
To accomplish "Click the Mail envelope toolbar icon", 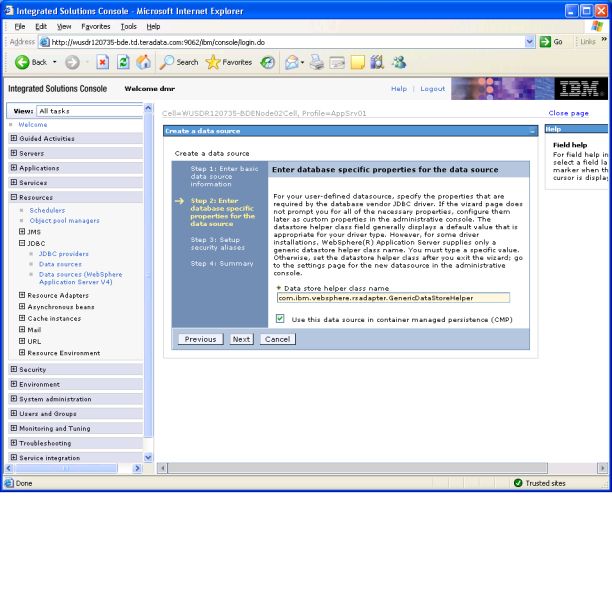I will (x=292, y=62).
